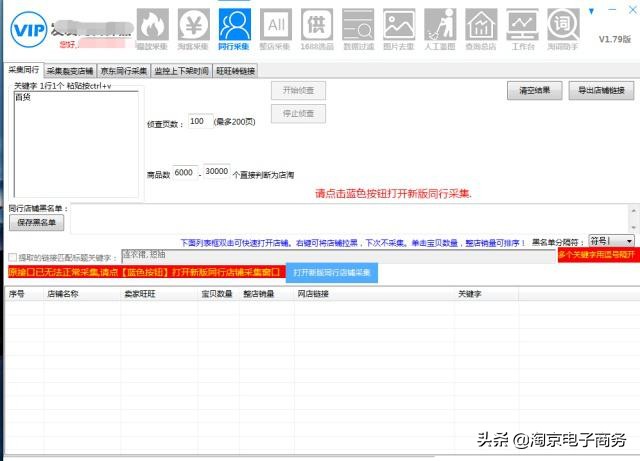
Task: Close the application window
Action: point(633,10)
